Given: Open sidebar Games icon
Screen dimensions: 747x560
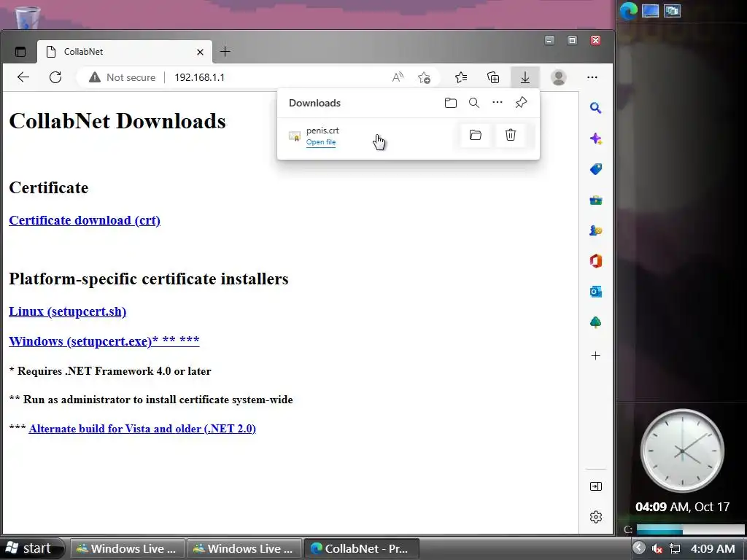Looking at the screenshot, I should pyautogui.click(x=595, y=230).
